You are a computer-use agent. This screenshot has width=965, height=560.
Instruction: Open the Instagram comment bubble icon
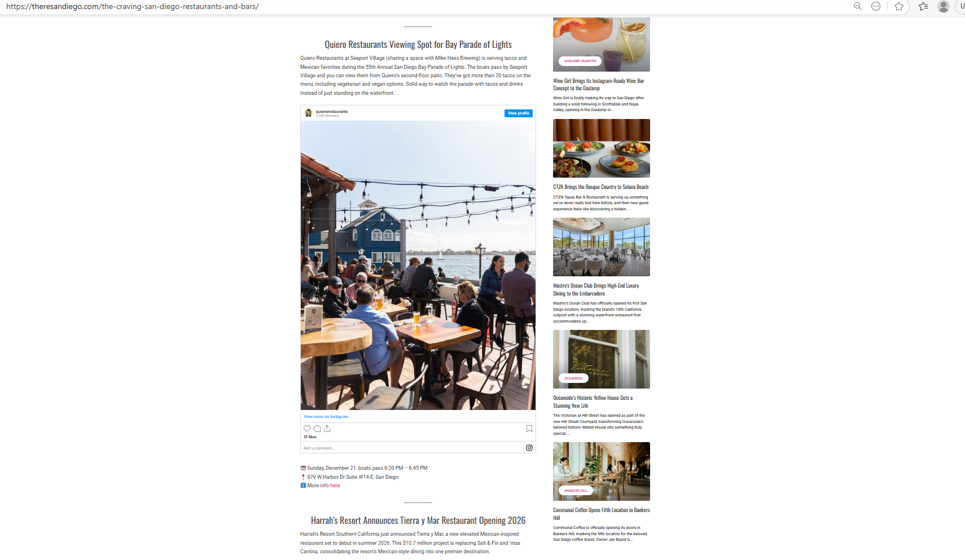317,429
